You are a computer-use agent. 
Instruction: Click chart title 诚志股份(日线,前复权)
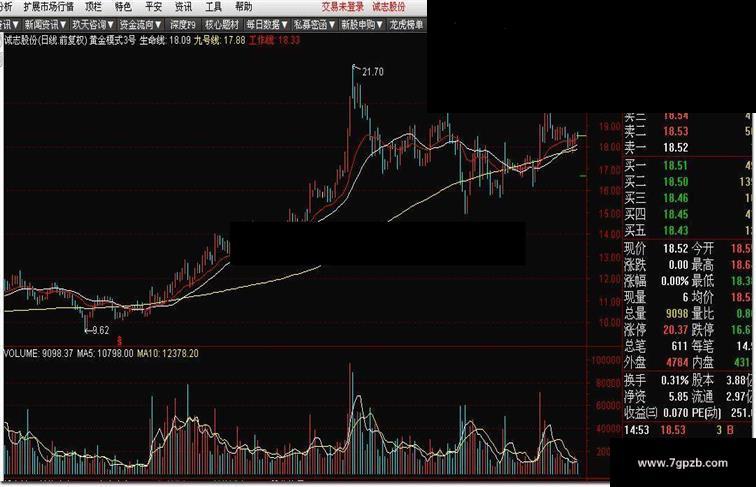[x=45, y=41]
